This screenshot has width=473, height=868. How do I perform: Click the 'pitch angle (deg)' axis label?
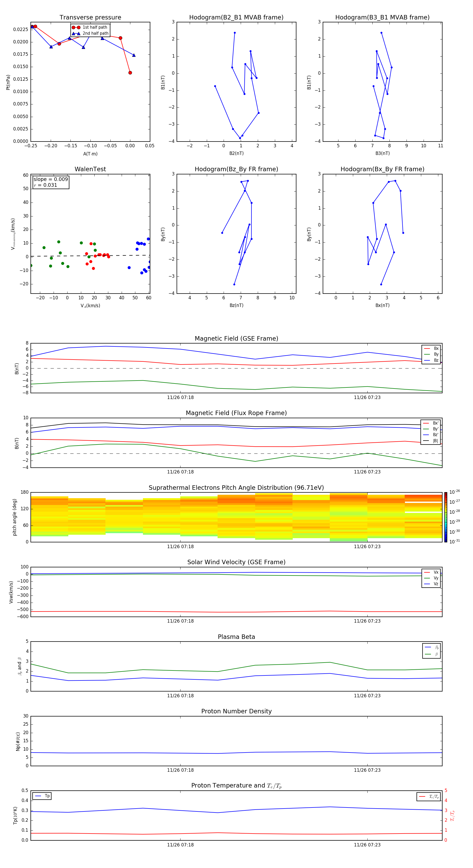(14, 517)
